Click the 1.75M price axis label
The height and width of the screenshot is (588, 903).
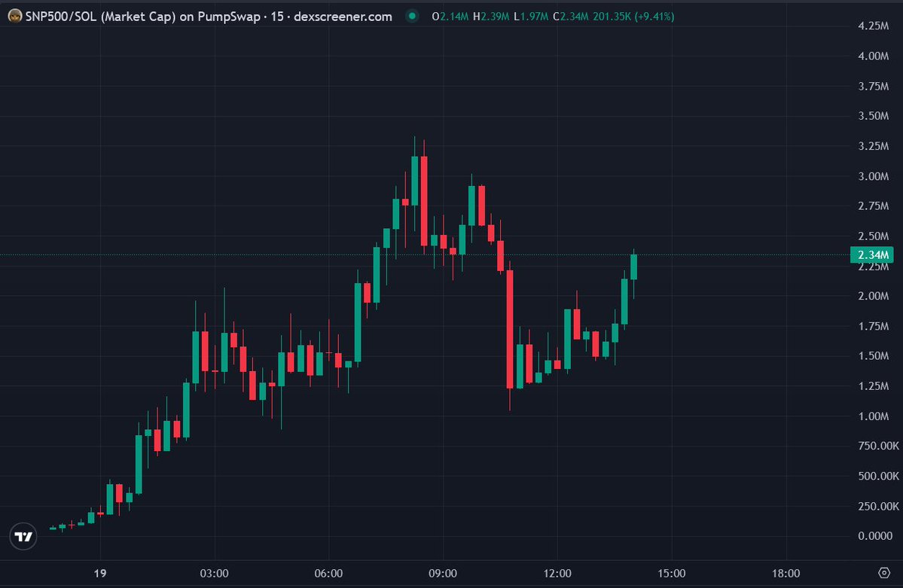pos(873,326)
